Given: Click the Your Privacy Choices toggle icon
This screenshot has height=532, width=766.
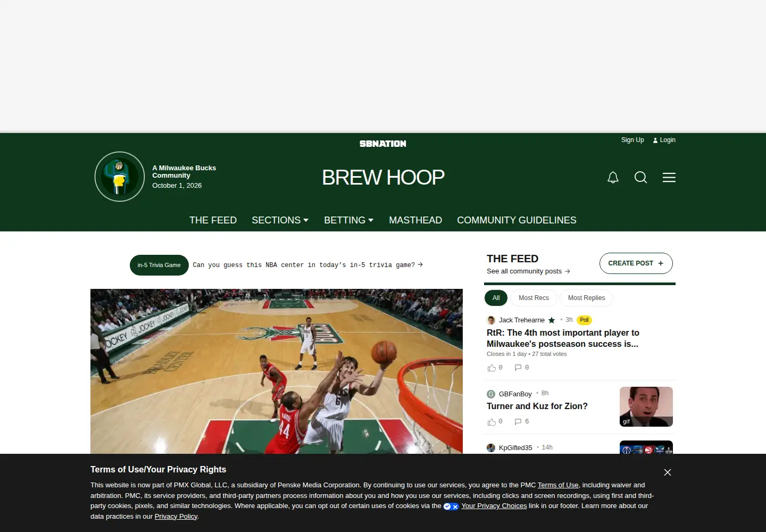Looking at the screenshot, I should (x=451, y=506).
